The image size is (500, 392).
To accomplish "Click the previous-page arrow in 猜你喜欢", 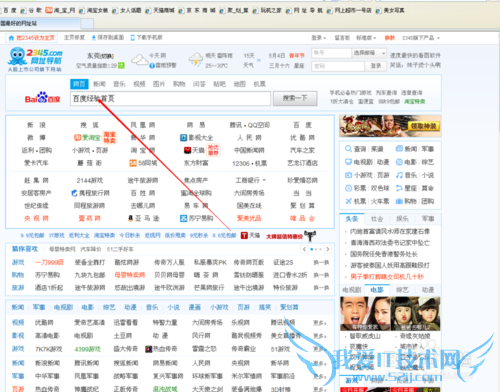I will [304, 249].
